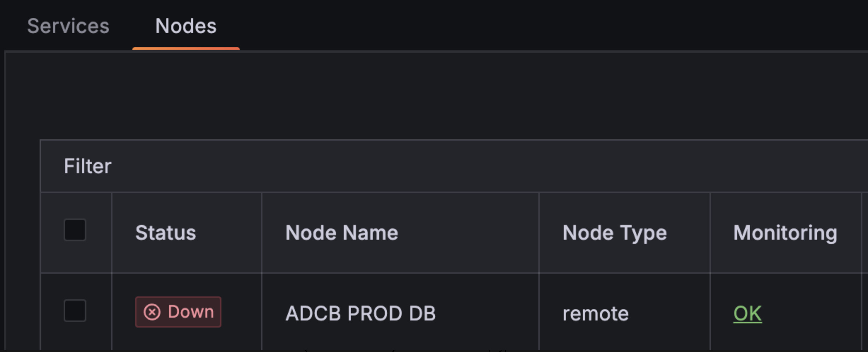Click the orange indicator under Nodes tab

(186, 49)
